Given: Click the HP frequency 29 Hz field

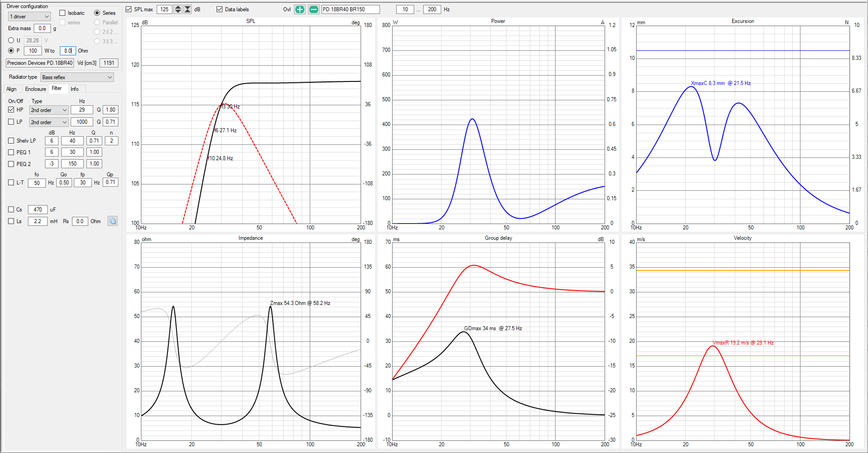Looking at the screenshot, I should point(82,110).
